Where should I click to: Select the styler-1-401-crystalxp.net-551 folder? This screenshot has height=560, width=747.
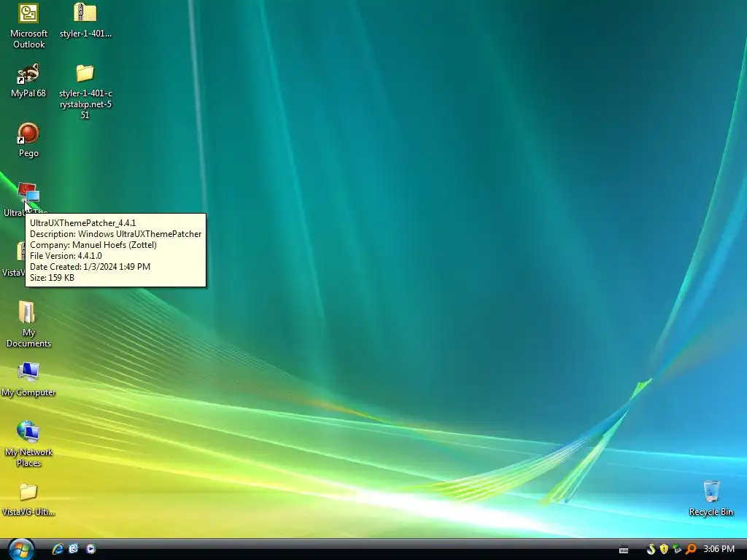tap(85, 74)
